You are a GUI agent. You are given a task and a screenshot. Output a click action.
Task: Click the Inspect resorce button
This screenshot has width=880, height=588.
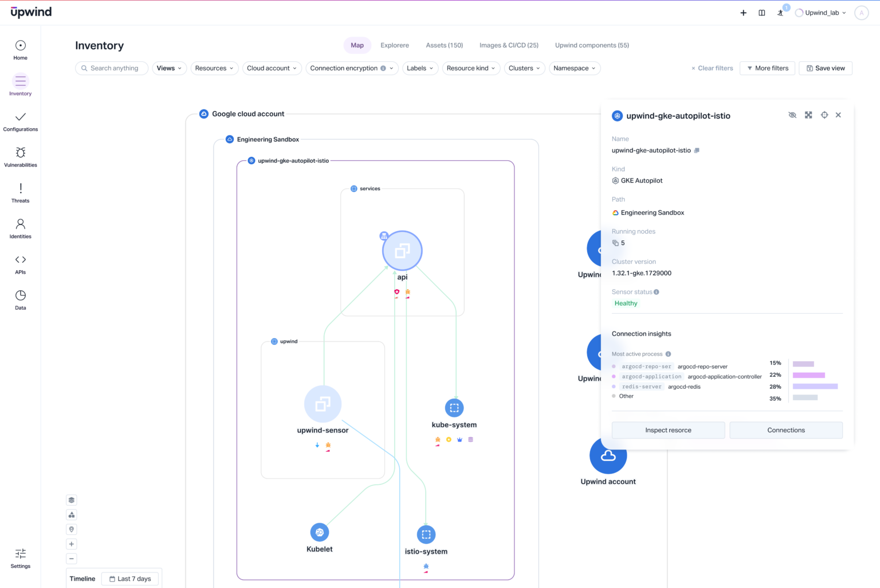click(668, 430)
